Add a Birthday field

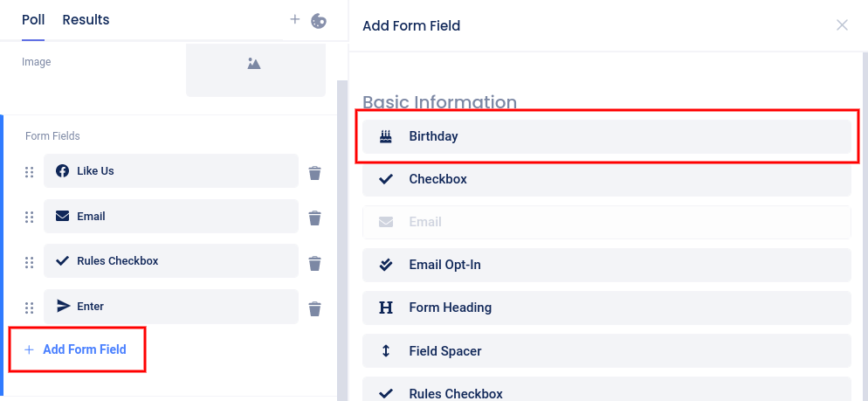606,136
